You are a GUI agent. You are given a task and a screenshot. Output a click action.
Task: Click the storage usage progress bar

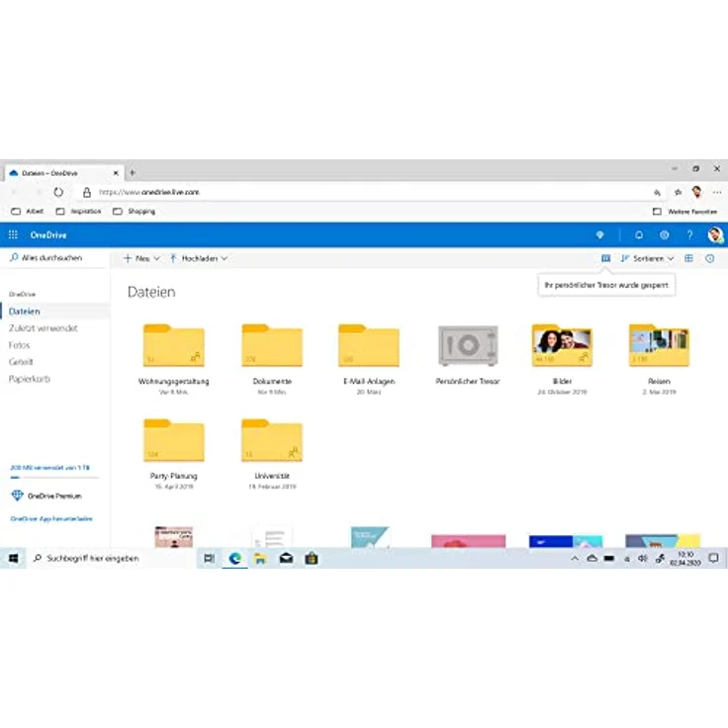coord(54,477)
